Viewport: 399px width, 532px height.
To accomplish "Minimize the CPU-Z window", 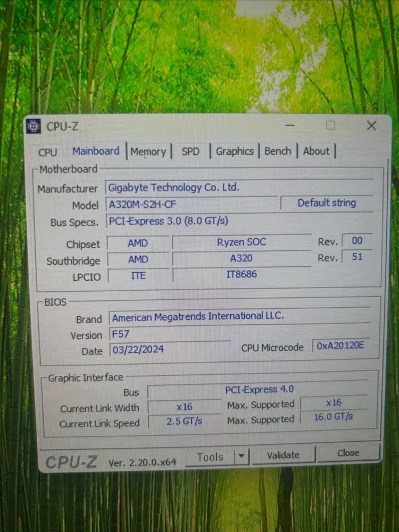I will [x=289, y=125].
